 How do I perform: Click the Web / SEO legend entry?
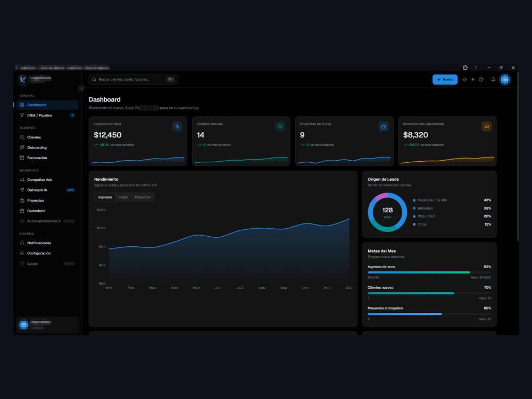[452, 216]
